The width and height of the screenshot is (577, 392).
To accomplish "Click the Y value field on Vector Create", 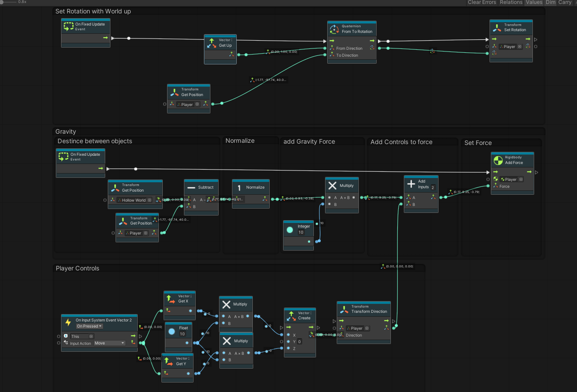I will 300,342.
